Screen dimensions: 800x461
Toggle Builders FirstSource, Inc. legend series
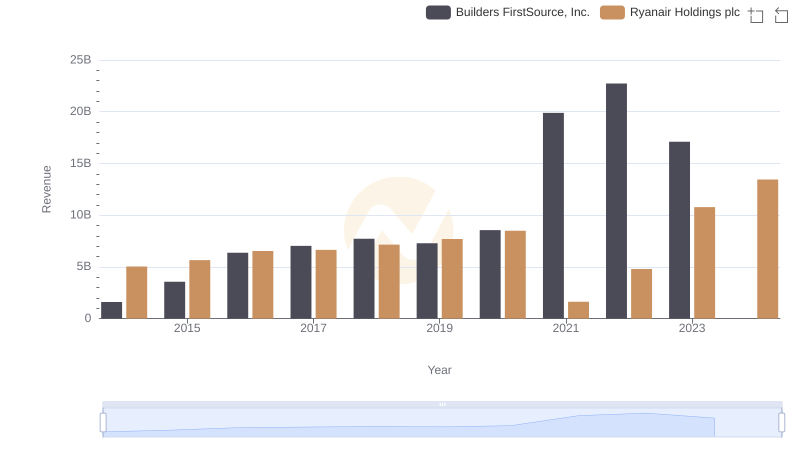point(508,12)
